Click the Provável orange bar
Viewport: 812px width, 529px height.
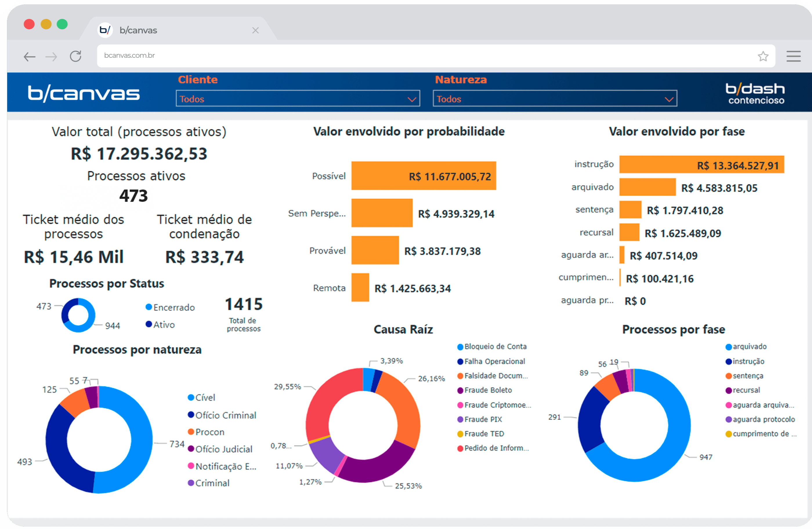coord(375,250)
